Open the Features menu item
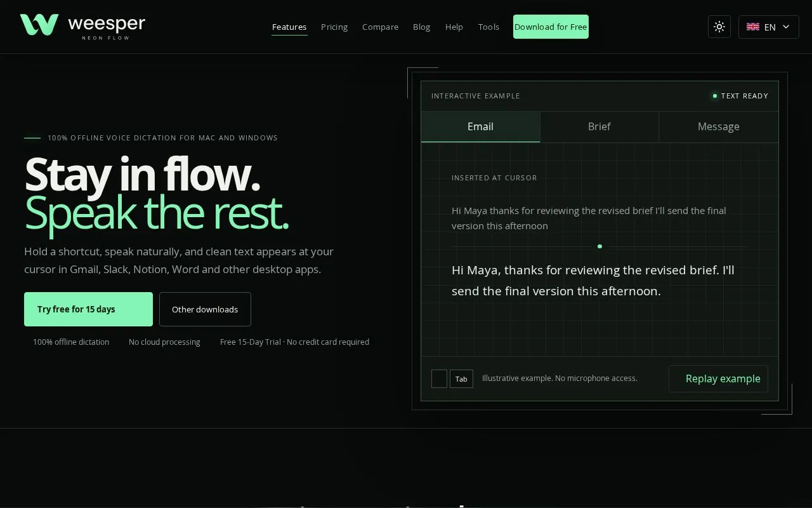812x508 pixels. pos(289,27)
